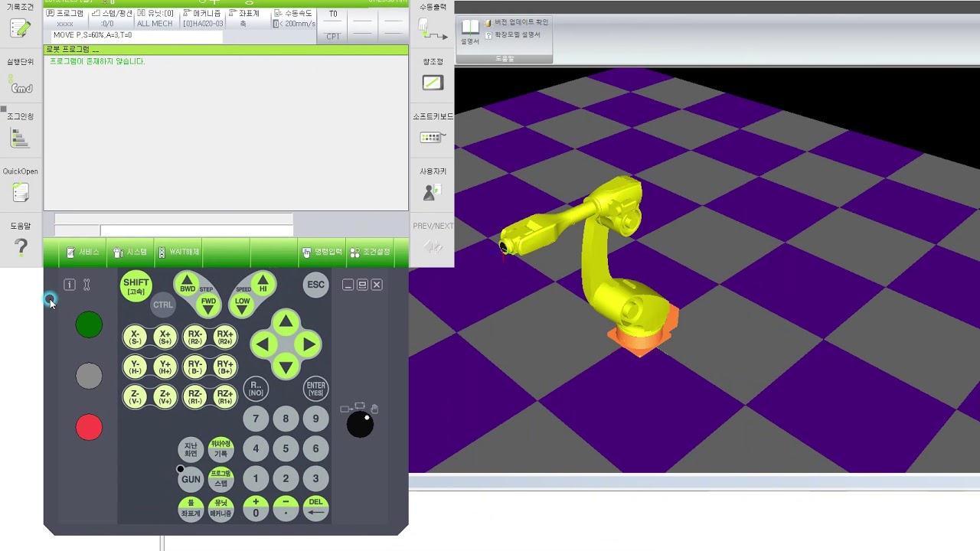980x551 pixels.
Task: Toggle the SHIFT 고속 key
Action: pyautogui.click(x=136, y=286)
